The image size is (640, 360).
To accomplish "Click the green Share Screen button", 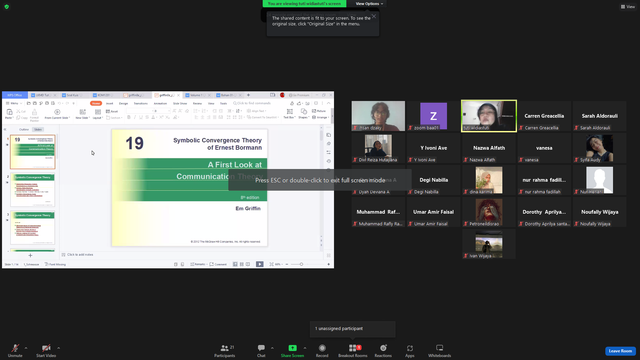I will pyautogui.click(x=292, y=350).
